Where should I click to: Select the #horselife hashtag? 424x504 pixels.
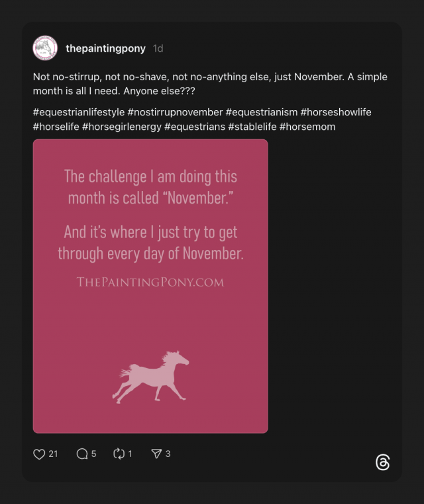(56, 126)
